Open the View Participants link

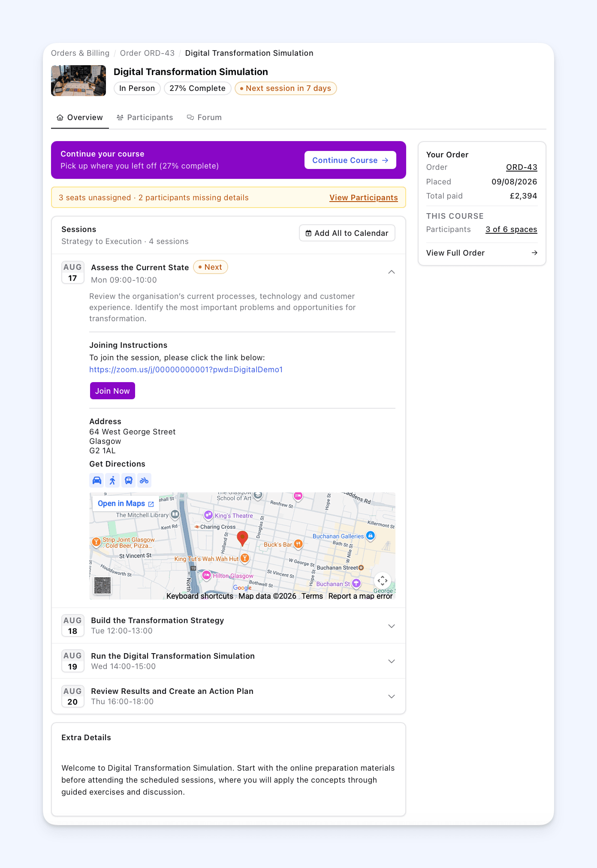(x=363, y=198)
